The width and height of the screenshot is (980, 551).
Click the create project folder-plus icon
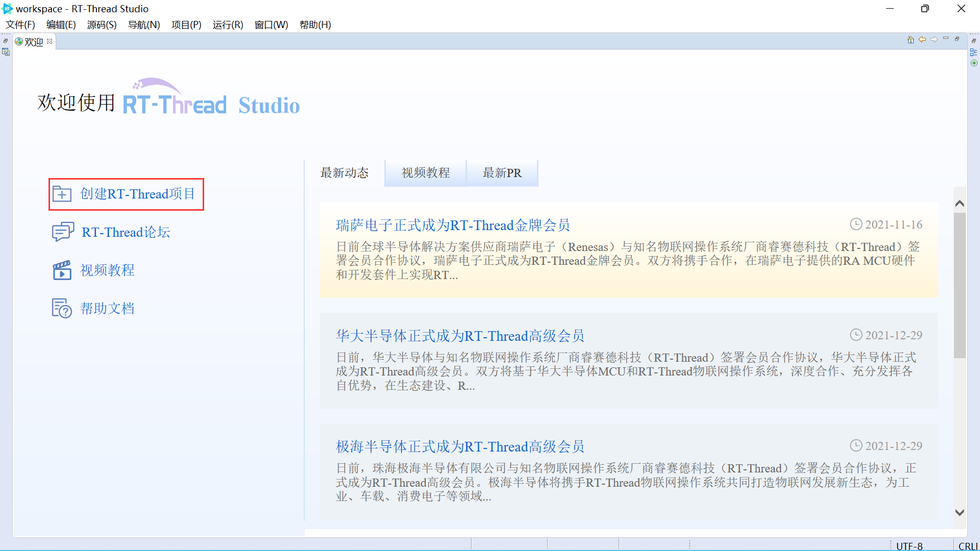(x=62, y=194)
